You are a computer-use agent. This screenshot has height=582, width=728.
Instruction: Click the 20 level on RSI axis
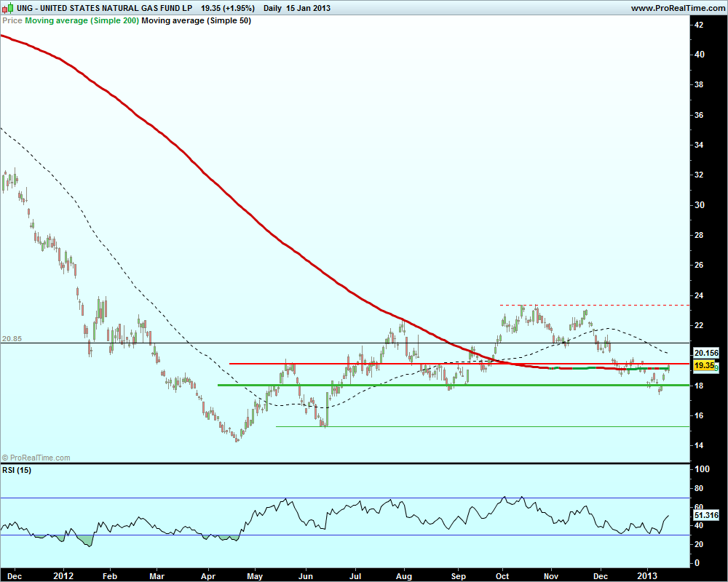click(699, 544)
